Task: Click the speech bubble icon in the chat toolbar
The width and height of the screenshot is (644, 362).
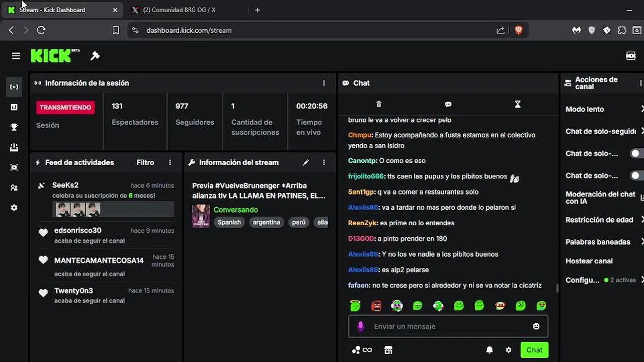Action: point(448,104)
